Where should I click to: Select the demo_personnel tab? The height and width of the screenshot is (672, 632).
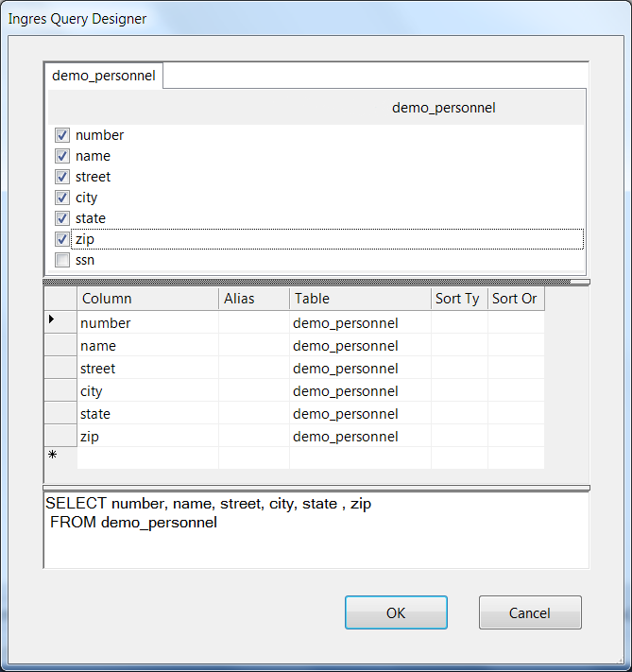click(x=104, y=76)
